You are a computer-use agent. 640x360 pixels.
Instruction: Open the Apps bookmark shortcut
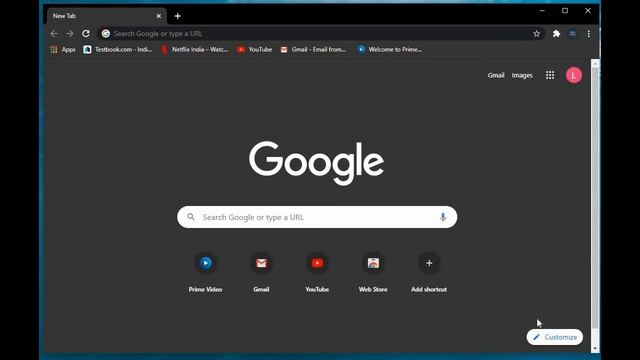pyautogui.click(x=63, y=49)
